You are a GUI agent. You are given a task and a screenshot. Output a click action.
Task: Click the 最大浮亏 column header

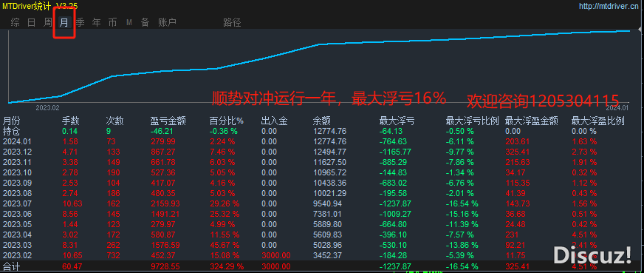click(397, 121)
